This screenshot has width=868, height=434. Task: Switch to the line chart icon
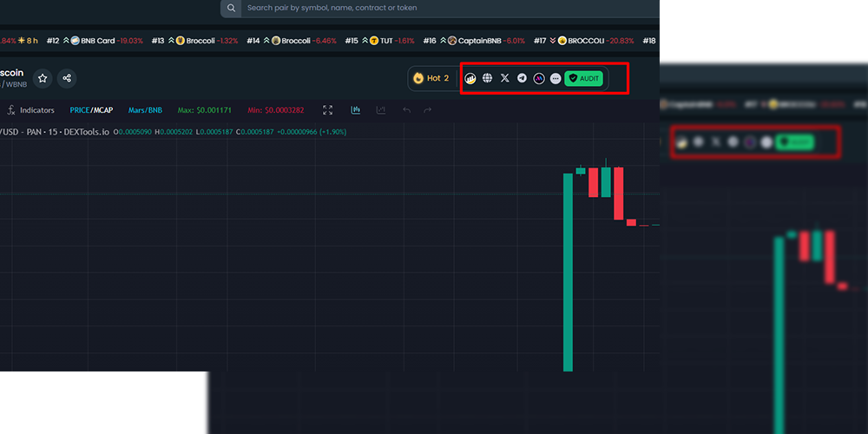click(x=381, y=110)
